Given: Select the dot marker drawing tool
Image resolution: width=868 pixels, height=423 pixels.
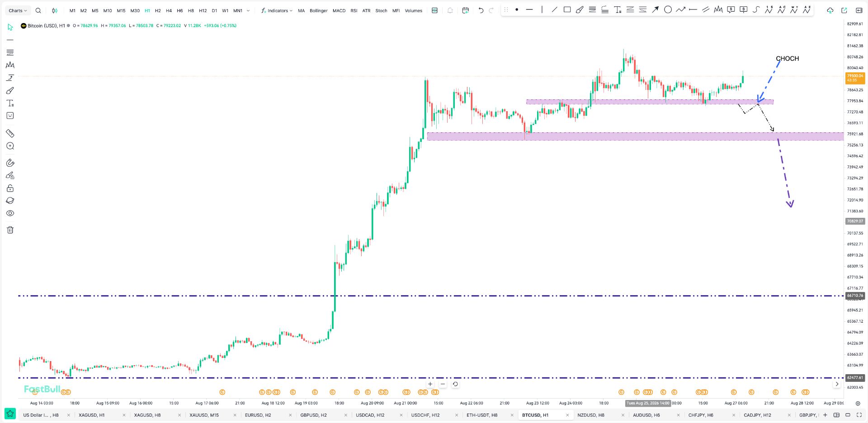Looking at the screenshot, I should coord(517,9).
